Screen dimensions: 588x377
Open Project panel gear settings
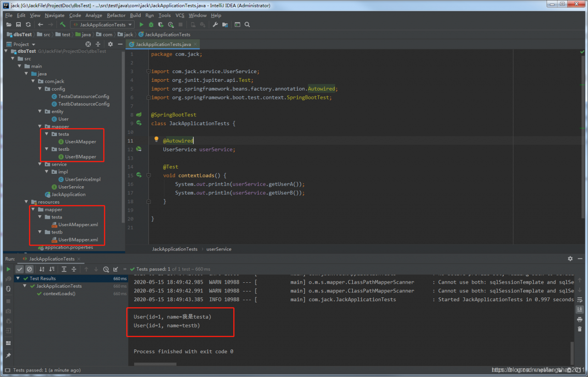(x=110, y=44)
